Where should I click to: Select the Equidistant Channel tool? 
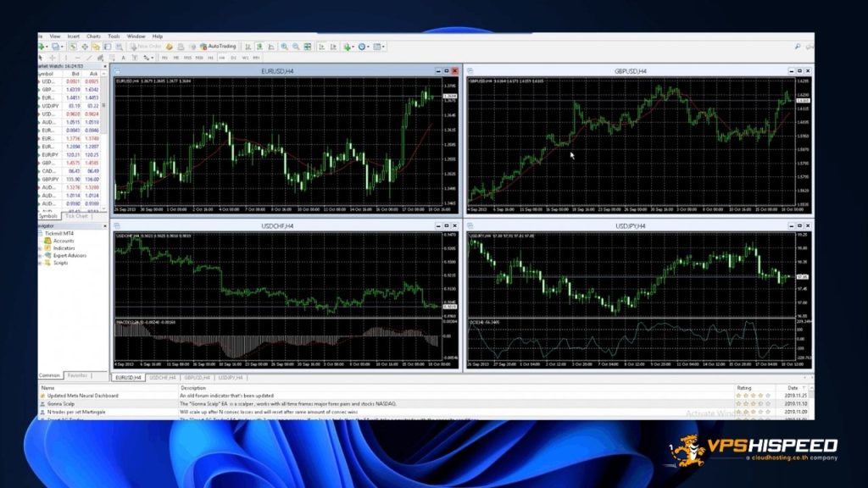pos(100,58)
